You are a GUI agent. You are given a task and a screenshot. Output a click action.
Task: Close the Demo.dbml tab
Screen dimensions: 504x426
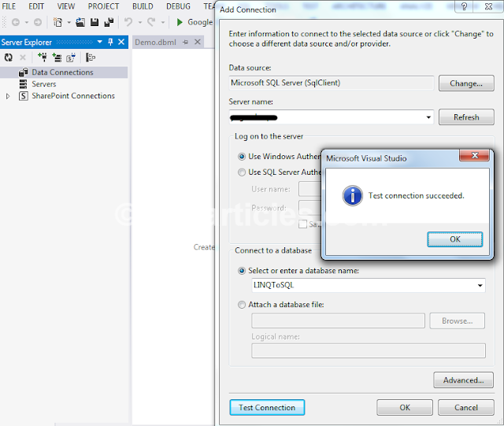click(198, 42)
